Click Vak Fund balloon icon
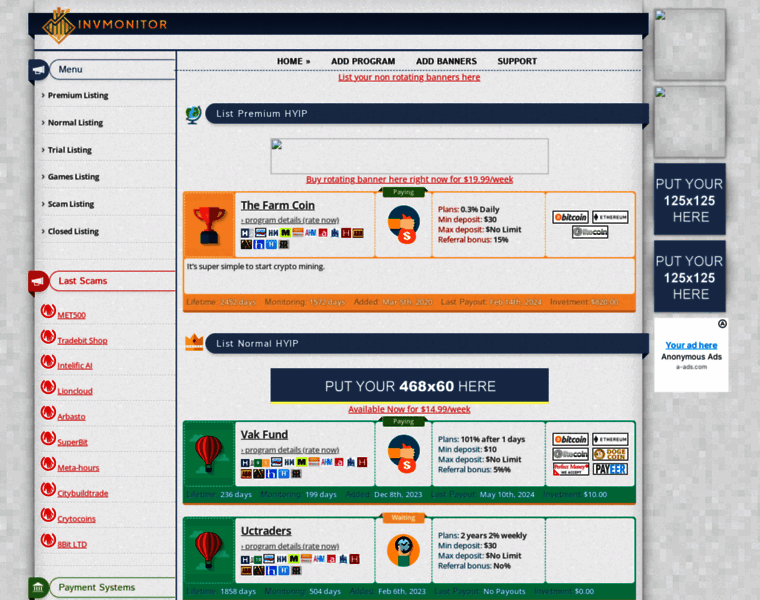 click(x=209, y=454)
